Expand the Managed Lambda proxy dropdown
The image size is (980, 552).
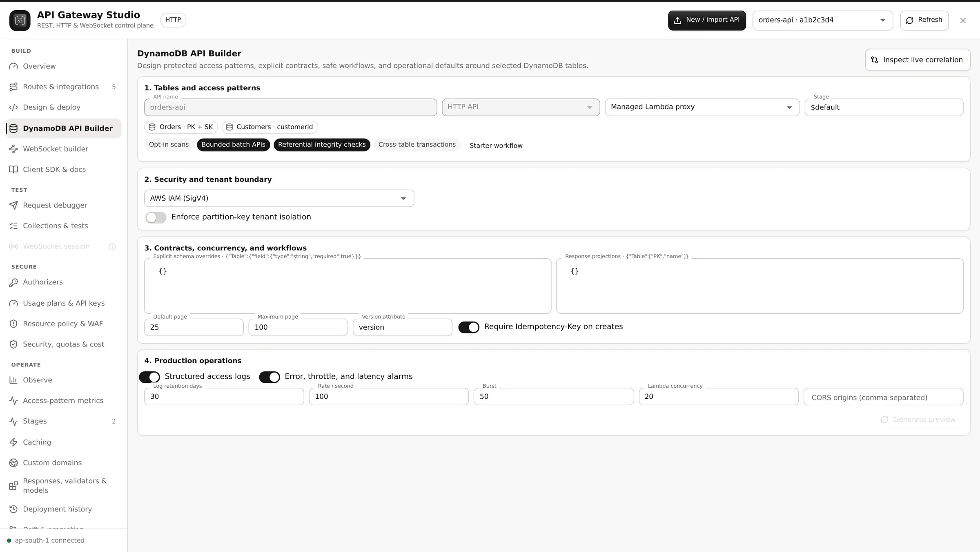(702, 107)
